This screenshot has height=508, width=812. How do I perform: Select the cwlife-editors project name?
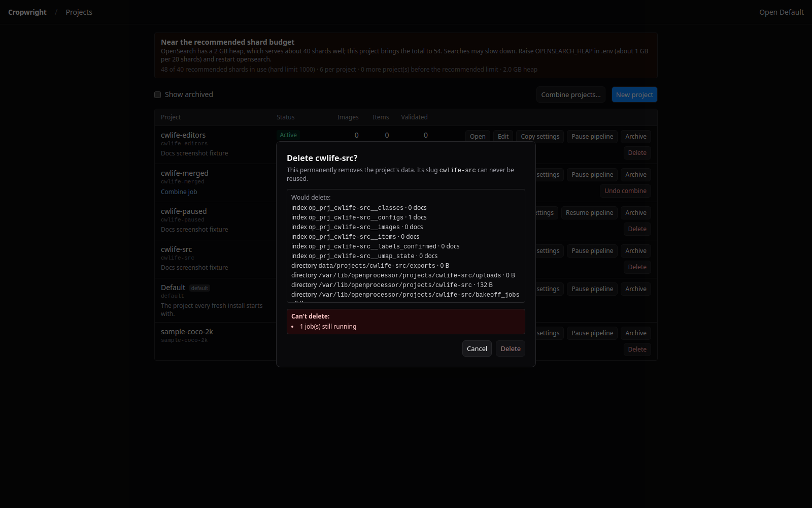point(183,135)
